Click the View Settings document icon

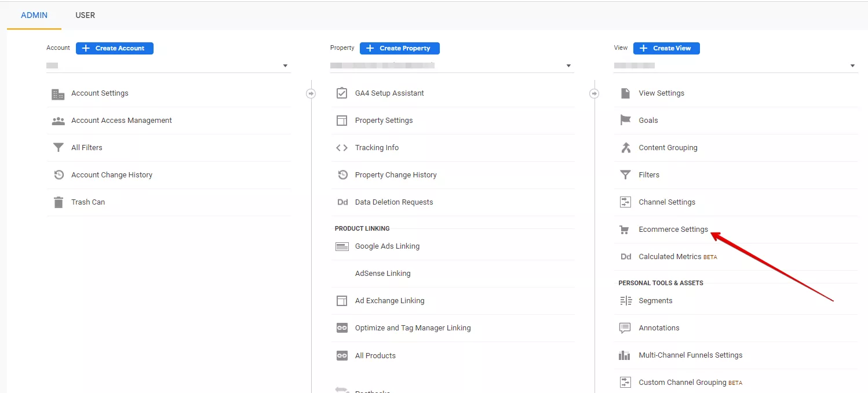(625, 93)
